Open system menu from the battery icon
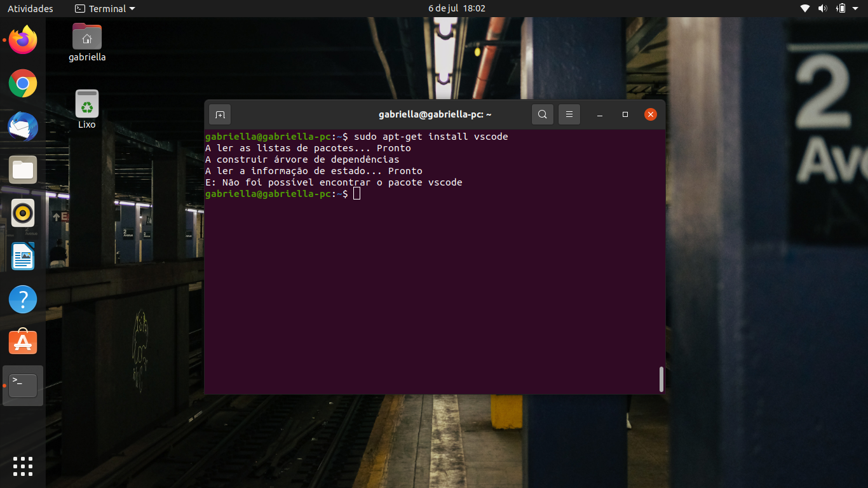This screenshot has width=868, height=488. 841,8
